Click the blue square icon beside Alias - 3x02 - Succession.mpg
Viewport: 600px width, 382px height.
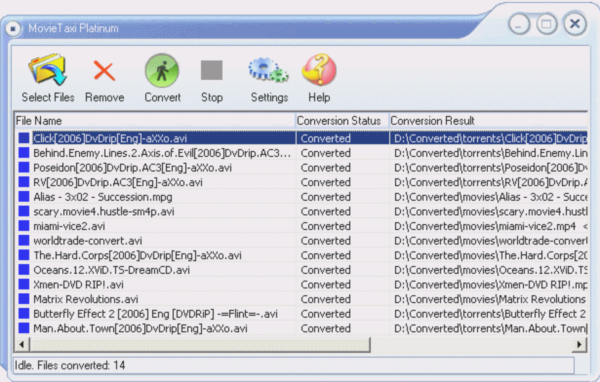(24, 197)
